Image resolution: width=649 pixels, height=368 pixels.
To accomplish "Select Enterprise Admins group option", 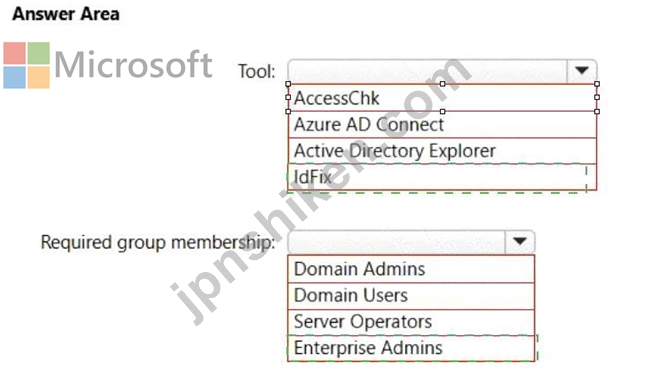I will tap(411, 348).
